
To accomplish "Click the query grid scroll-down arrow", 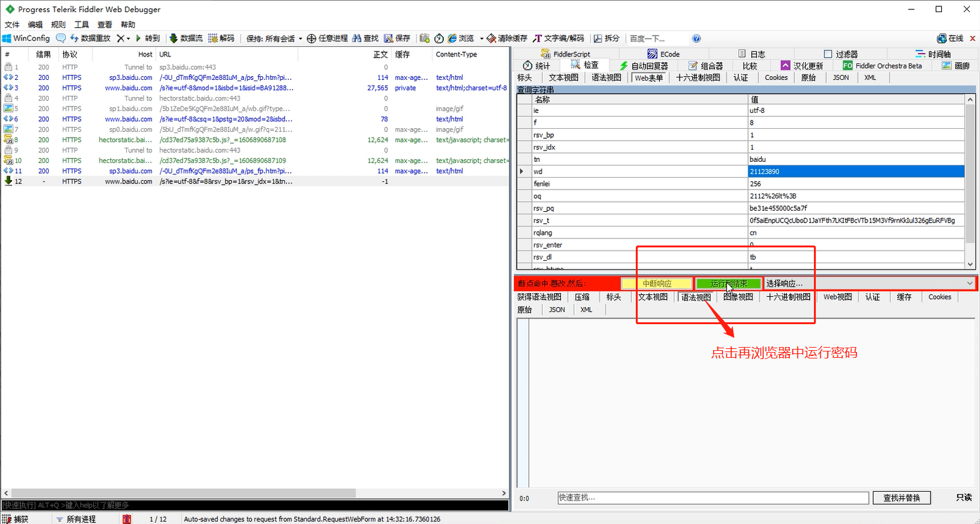I will point(970,264).
